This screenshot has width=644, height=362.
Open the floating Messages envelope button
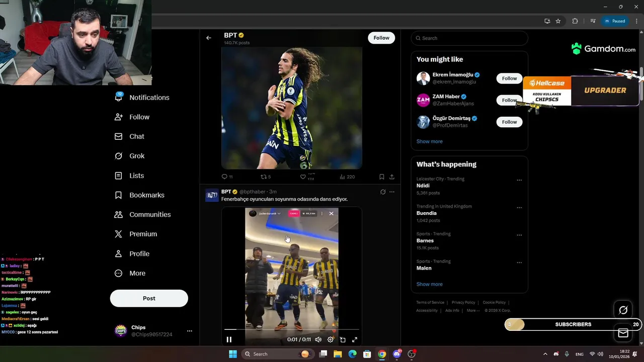click(x=623, y=333)
